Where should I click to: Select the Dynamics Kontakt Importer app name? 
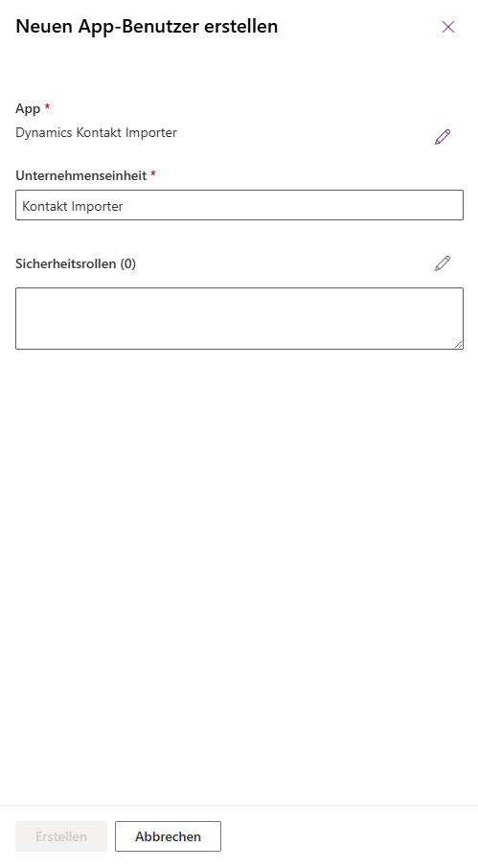click(x=96, y=133)
